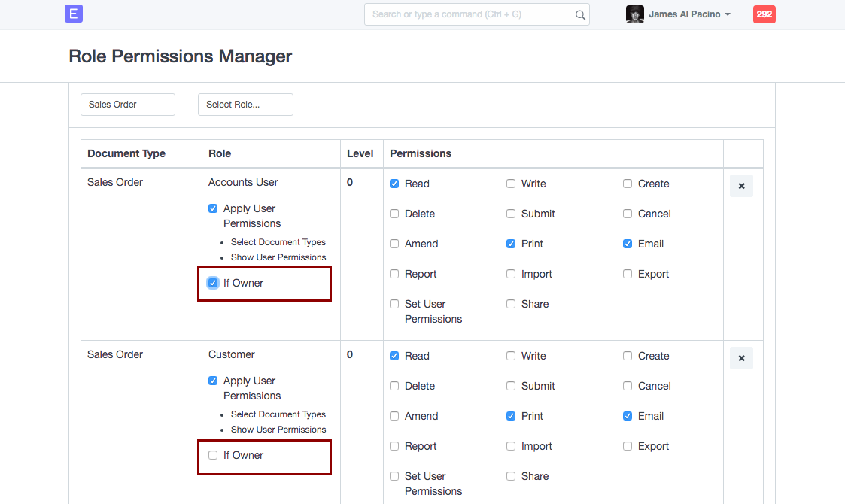Enable Write permission for Accounts User
Image resolution: width=845 pixels, height=504 pixels.
[x=511, y=184]
